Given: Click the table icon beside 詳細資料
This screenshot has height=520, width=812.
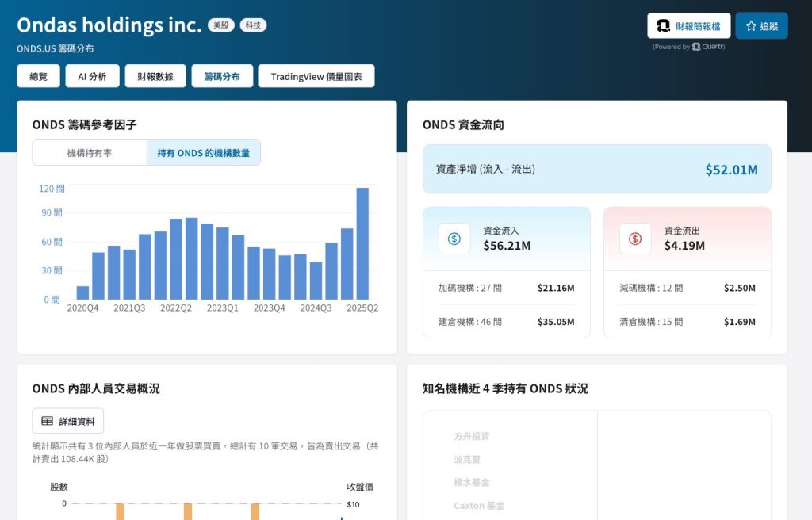Looking at the screenshot, I should click(x=48, y=421).
